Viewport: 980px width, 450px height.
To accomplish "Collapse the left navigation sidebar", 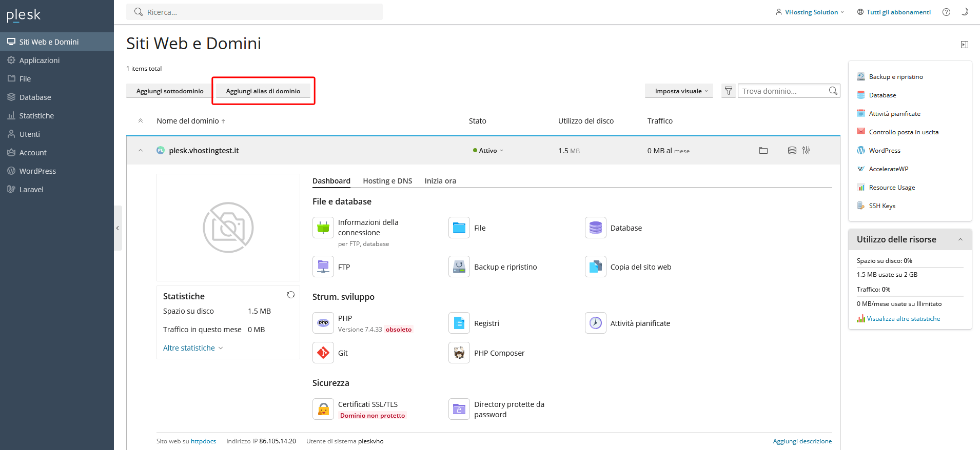I will click(117, 228).
